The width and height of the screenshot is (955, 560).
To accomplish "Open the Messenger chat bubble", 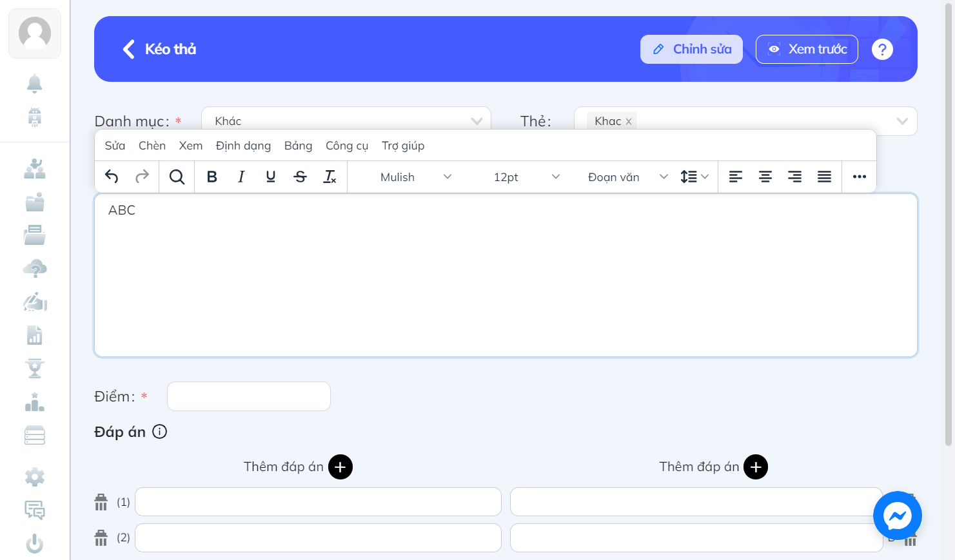I will click(898, 516).
